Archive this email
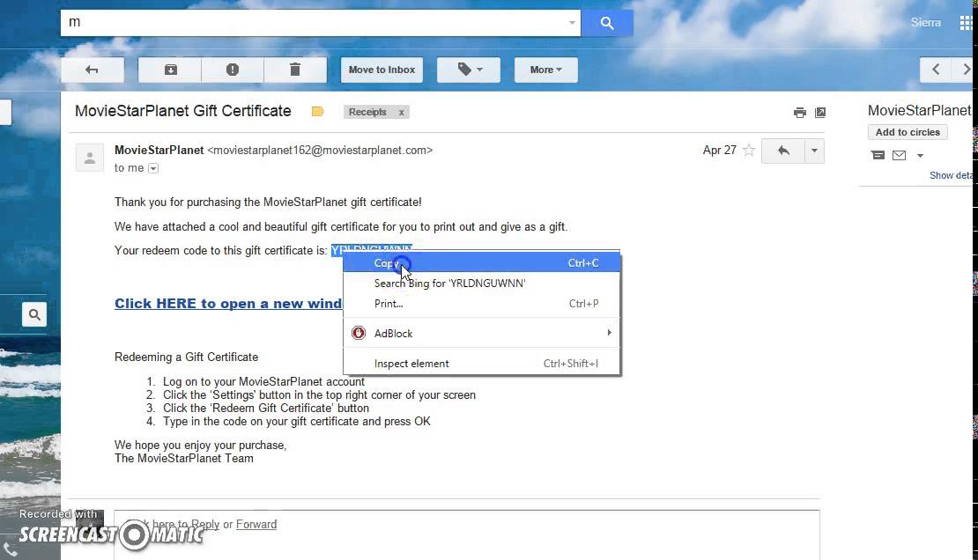Viewport: 978px width, 560px height. click(x=170, y=70)
